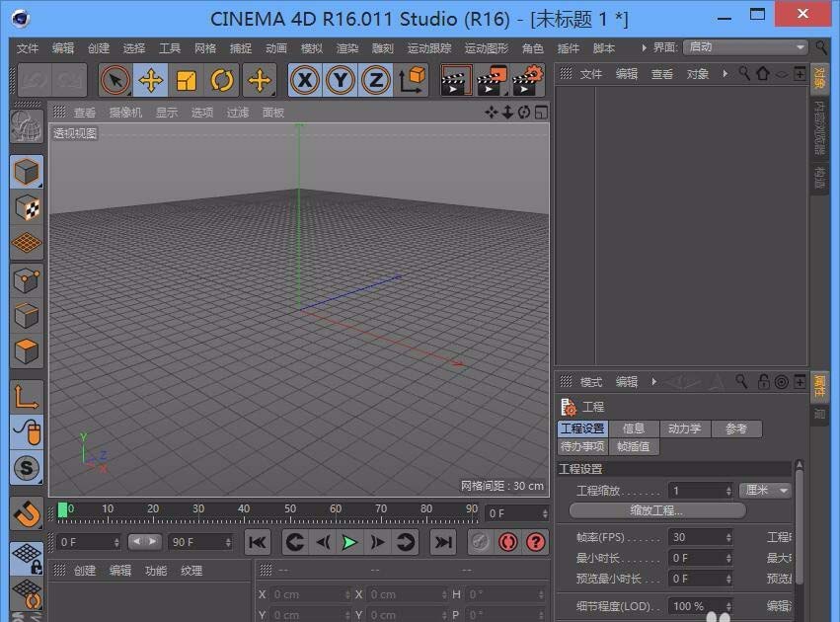
Task: Switch to the 信息 tab
Action: click(634, 428)
